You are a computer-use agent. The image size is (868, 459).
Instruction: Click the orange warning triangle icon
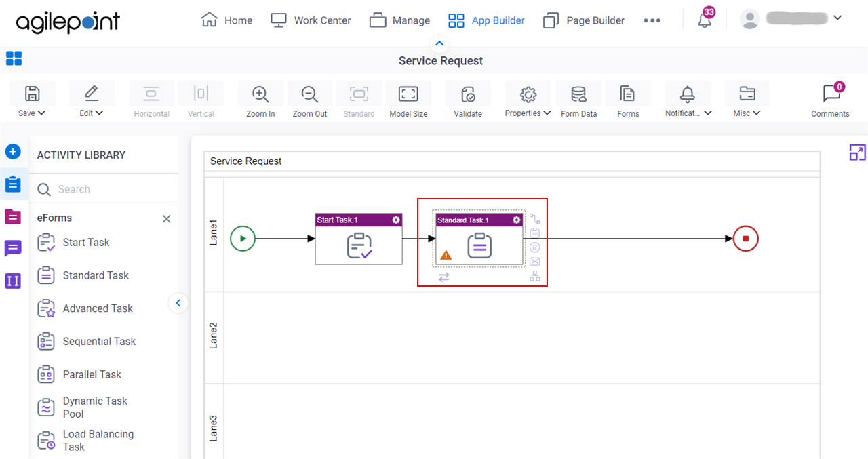coord(446,256)
